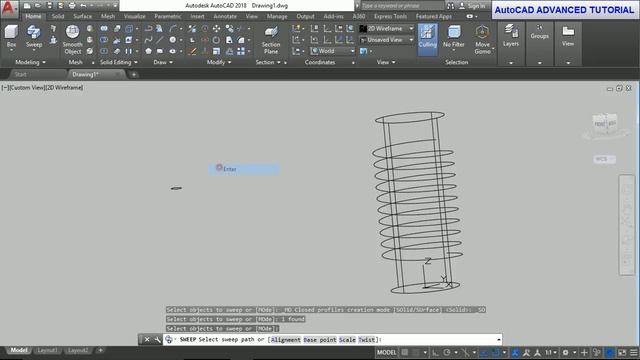Click the keyword search input field
Image resolution: width=640 pixels, height=360 pixels.
pyautogui.click(x=402, y=6)
